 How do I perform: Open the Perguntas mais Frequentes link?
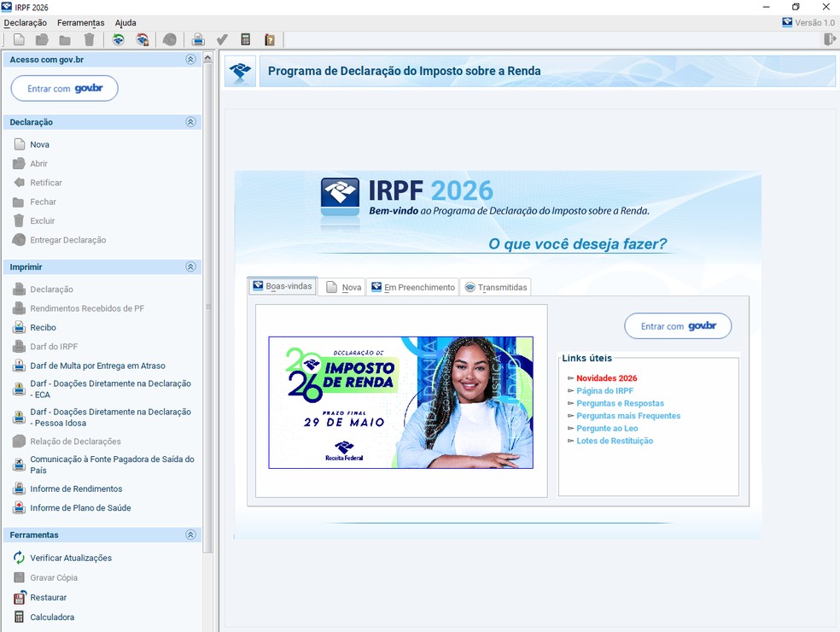coord(628,415)
